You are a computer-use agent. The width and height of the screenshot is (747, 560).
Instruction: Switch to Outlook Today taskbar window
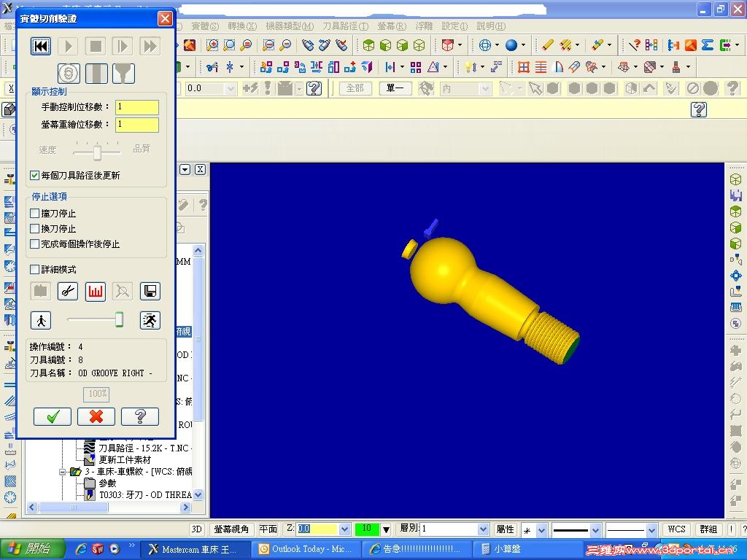pyautogui.click(x=306, y=549)
